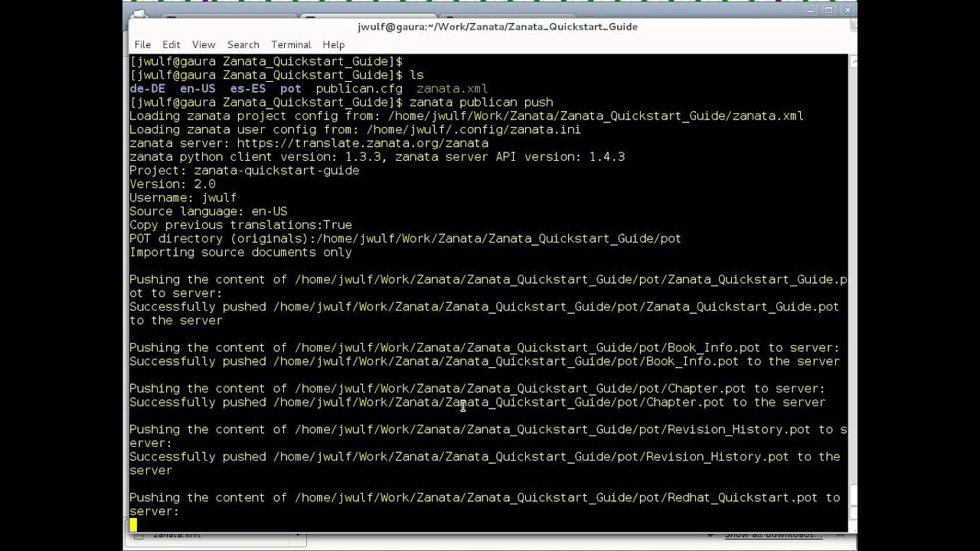Close the terminal window
980x551 pixels.
848,11
